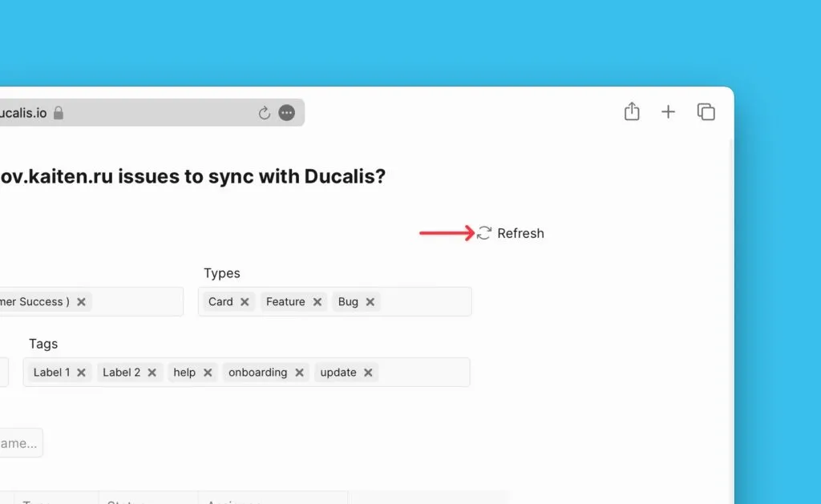The height and width of the screenshot is (504, 821).
Task: Open the browser Share menu
Action: (x=632, y=112)
